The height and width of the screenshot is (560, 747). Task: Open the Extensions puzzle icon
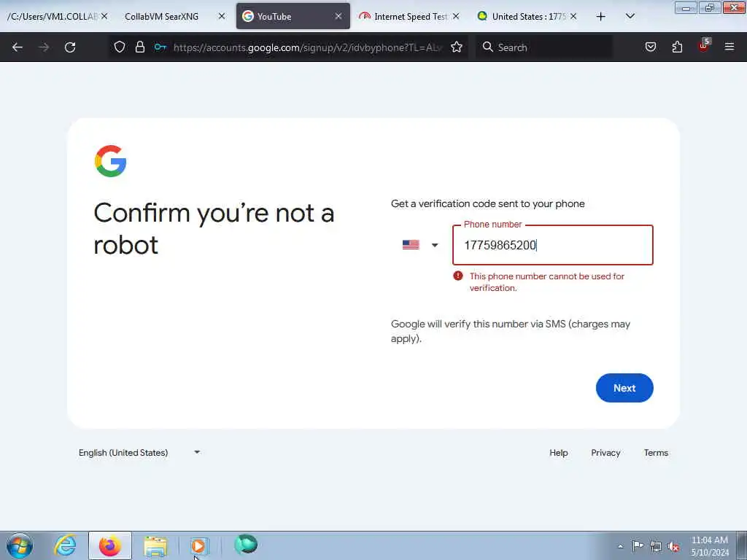click(x=677, y=47)
